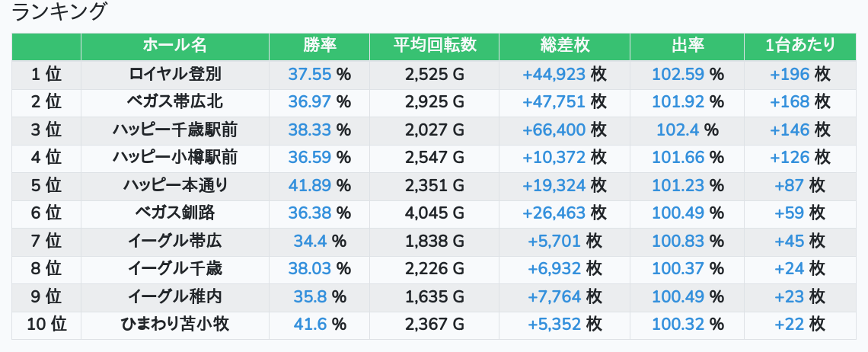Open ひまわり苫小牧 hall entry

click(175, 325)
